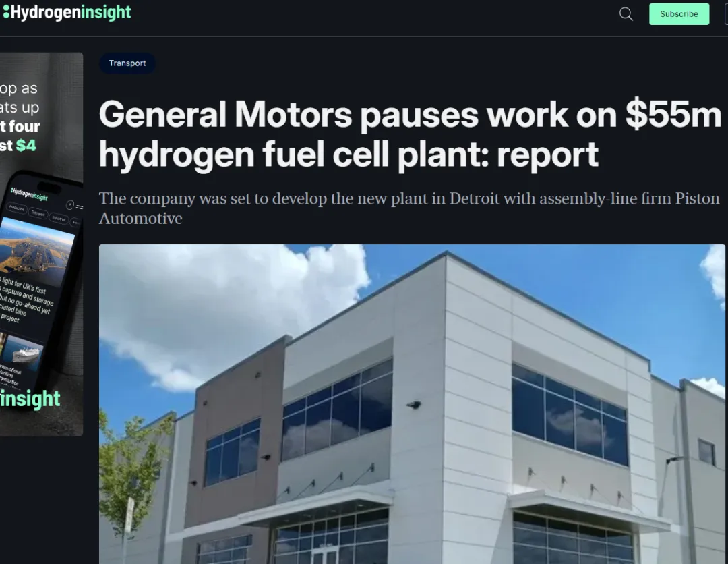Click the Transport pill on ad phone
Screen dimensions: 728x564
(38, 213)
